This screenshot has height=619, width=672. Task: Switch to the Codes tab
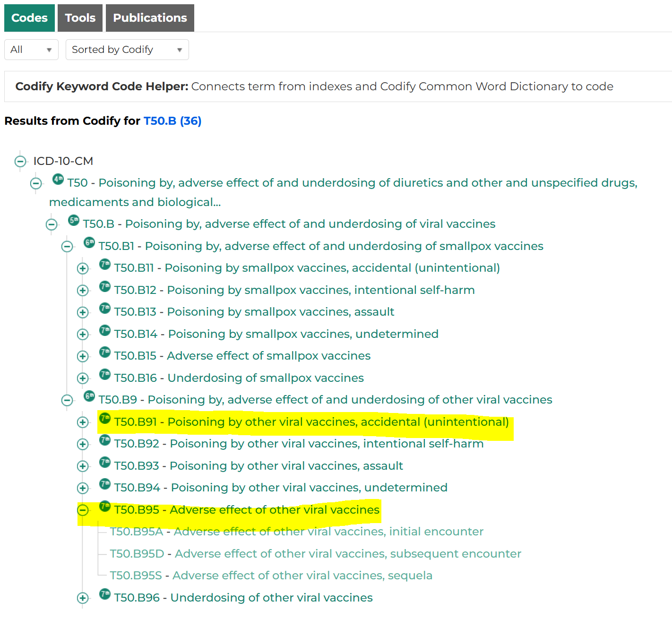(29, 18)
